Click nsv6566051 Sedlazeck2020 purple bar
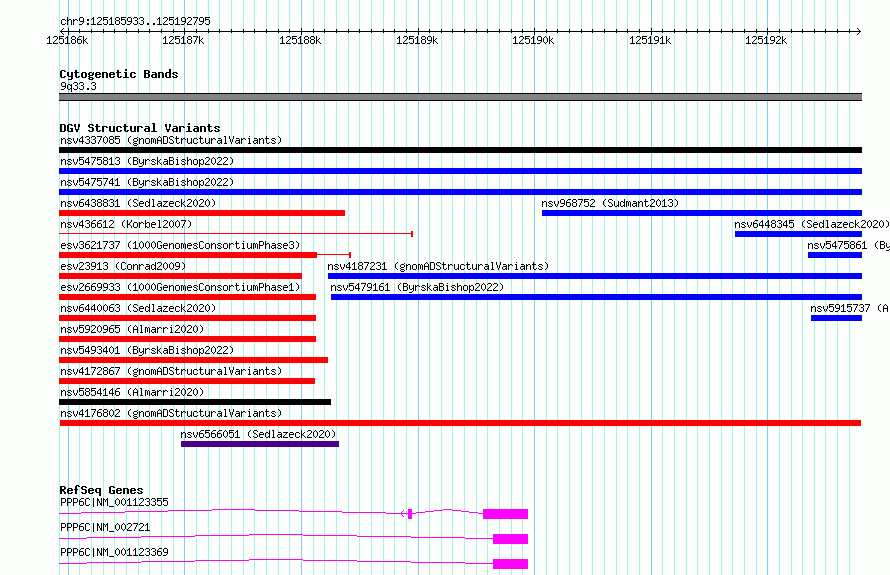 click(260, 444)
